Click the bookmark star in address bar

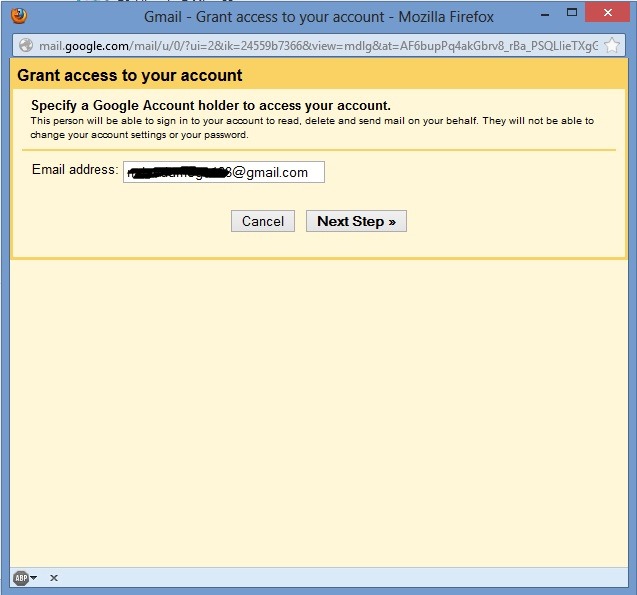pyautogui.click(x=612, y=45)
